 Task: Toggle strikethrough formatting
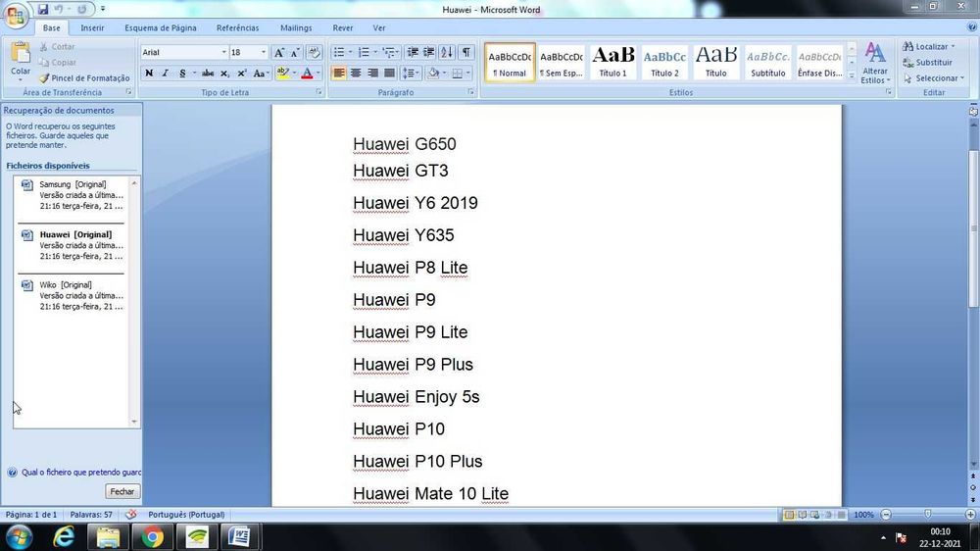(208, 74)
